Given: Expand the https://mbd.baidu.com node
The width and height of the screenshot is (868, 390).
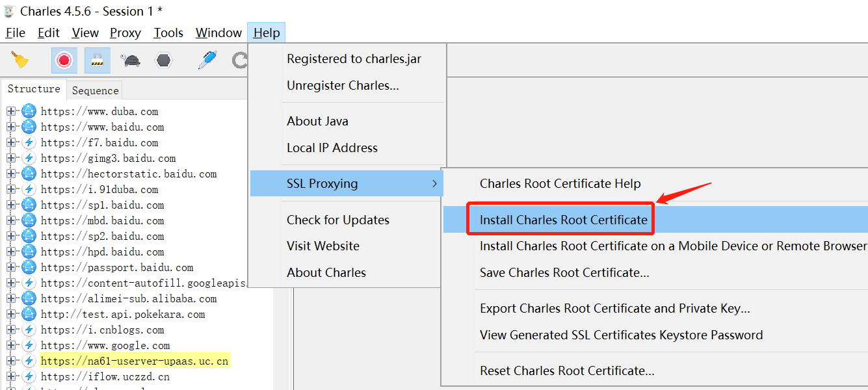Looking at the screenshot, I should click(11, 220).
